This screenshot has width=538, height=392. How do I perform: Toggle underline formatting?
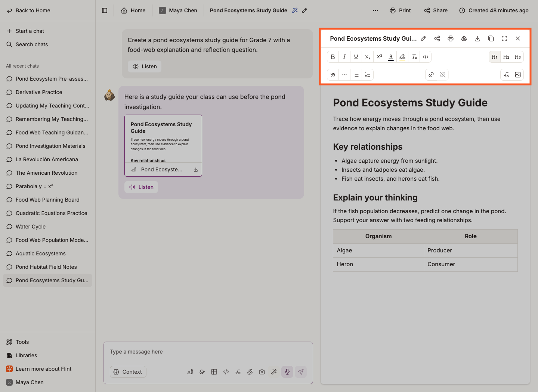click(x=356, y=57)
